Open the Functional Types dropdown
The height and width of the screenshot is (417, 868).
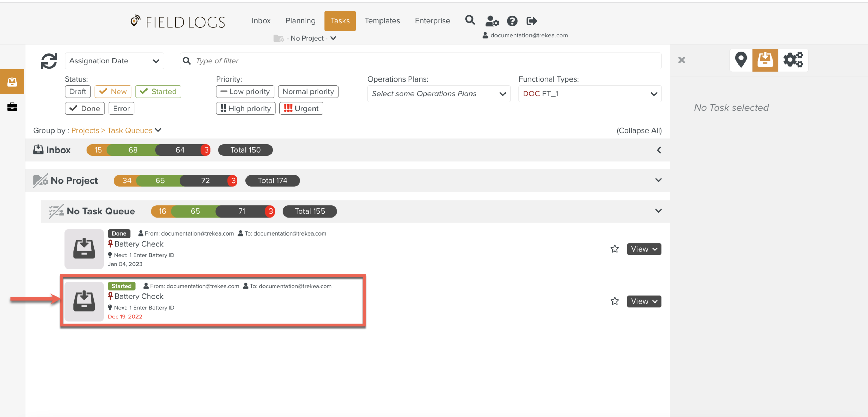click(590, 94)
